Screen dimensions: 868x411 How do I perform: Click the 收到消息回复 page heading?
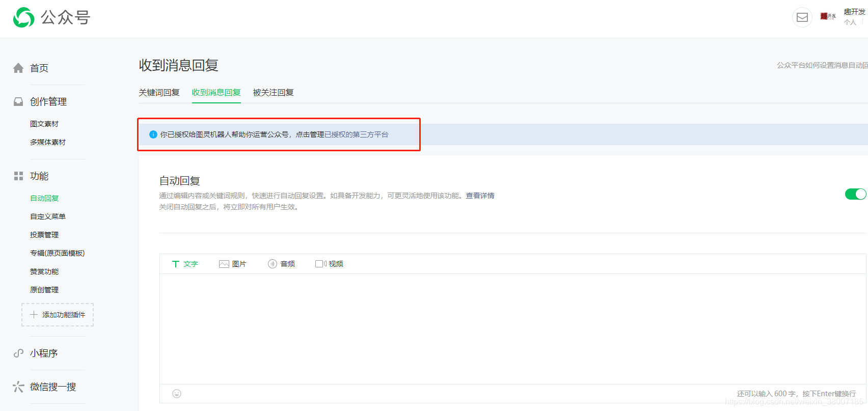(179, 65)
